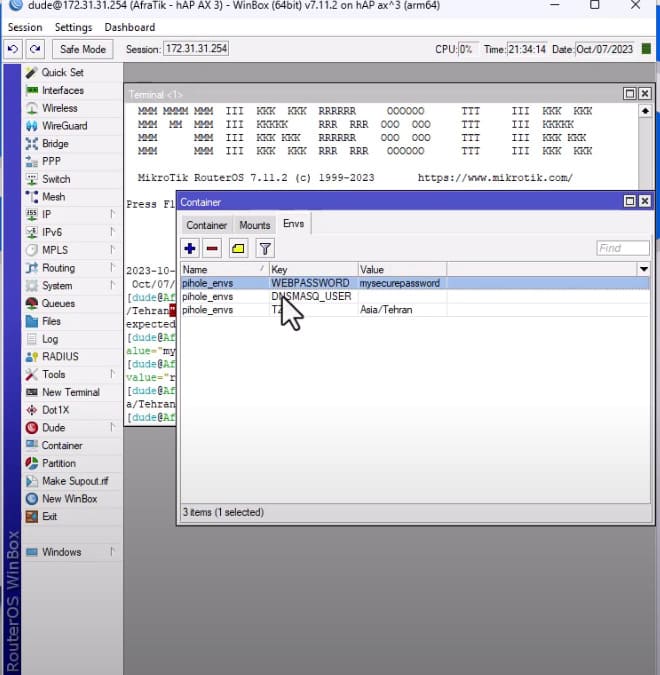Open the Session menu
The image size is (660, 675).
tap(25, 27)
